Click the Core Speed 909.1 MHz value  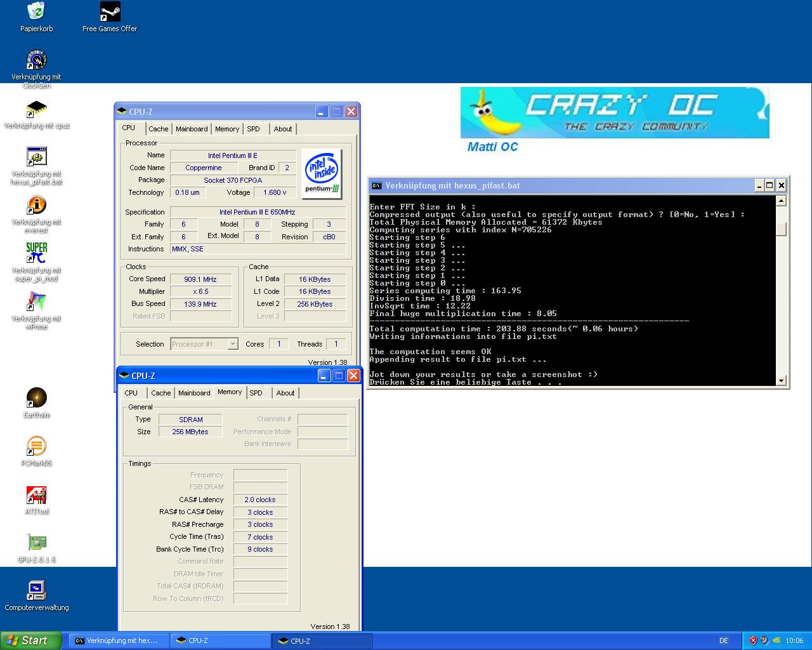[x=200, y=279]
